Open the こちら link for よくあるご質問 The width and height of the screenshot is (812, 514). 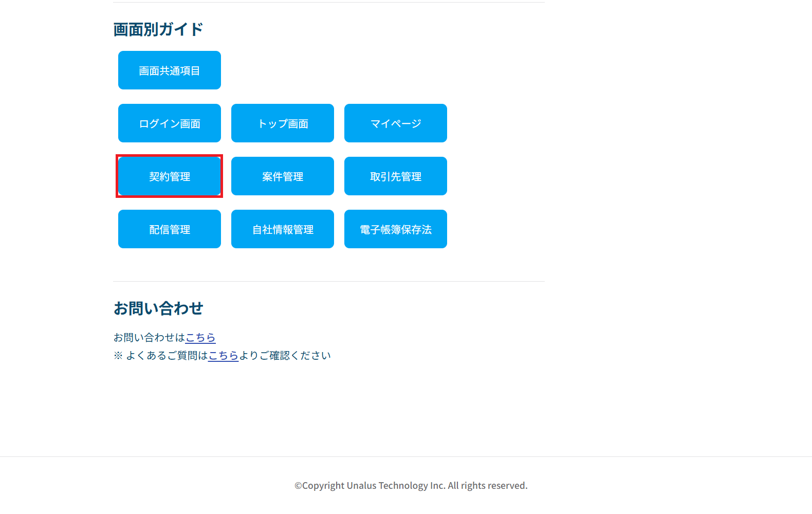coord(223,356)
